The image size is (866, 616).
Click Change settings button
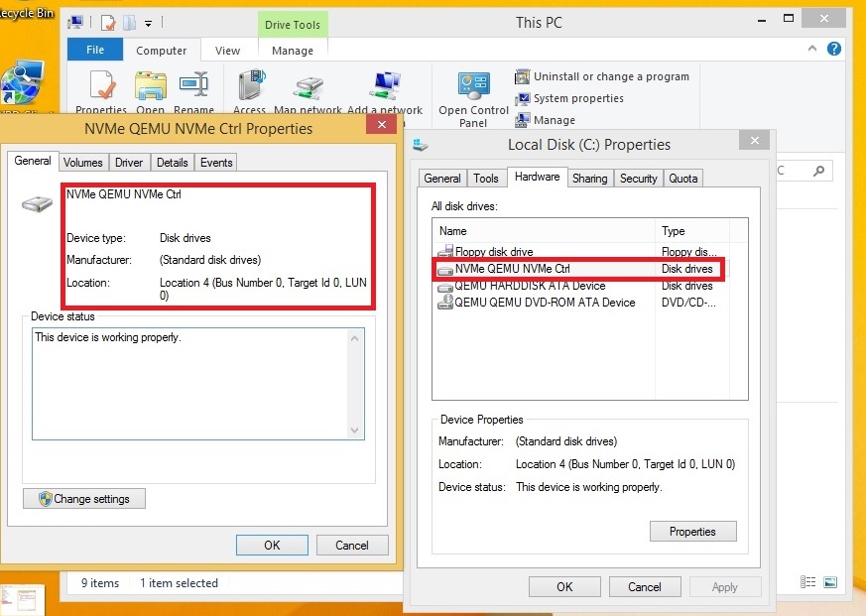[84, 498]
